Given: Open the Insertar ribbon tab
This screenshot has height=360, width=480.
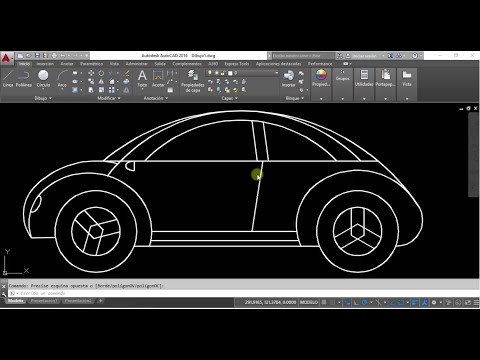Looking at the screenshot, I should 45,64.
